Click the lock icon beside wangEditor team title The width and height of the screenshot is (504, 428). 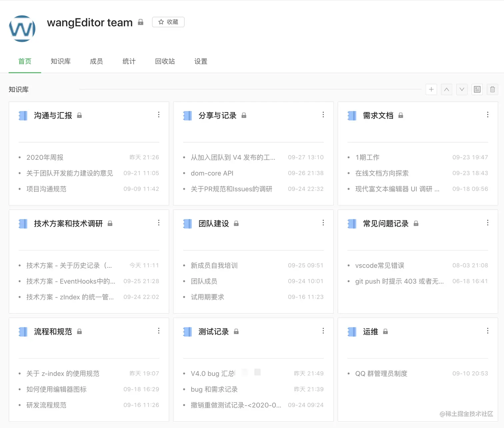click(x=141, y=22)
